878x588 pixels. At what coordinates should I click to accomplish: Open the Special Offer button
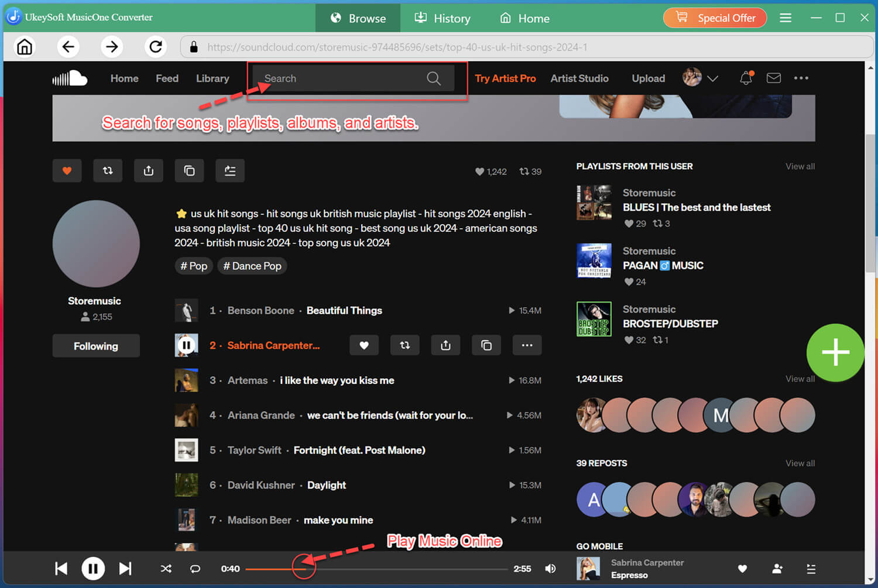[x=715, y=18]
